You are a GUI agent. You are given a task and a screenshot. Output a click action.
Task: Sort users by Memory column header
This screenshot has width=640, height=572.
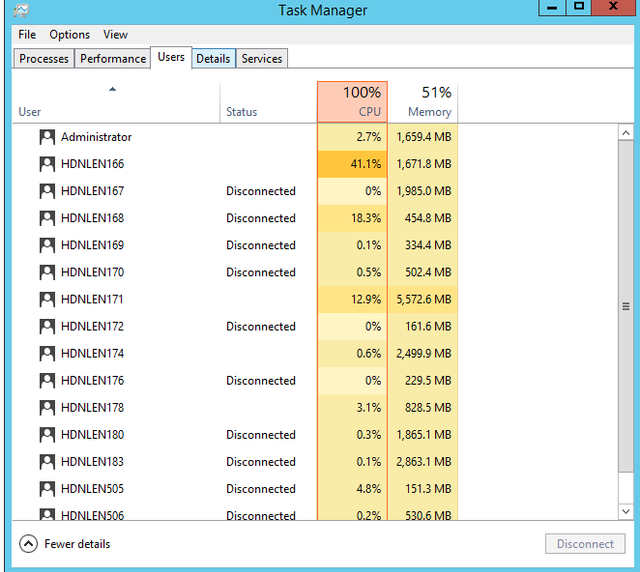click(x=422, y=102)
